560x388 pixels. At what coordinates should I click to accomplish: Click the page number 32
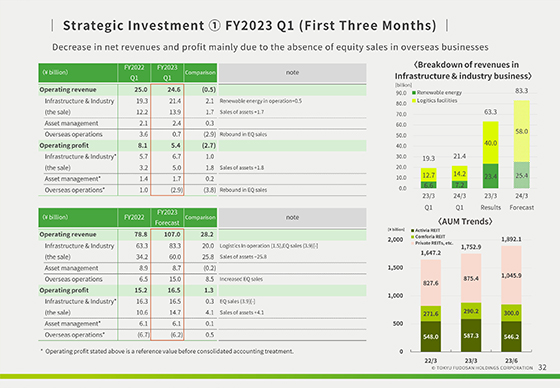542,367
